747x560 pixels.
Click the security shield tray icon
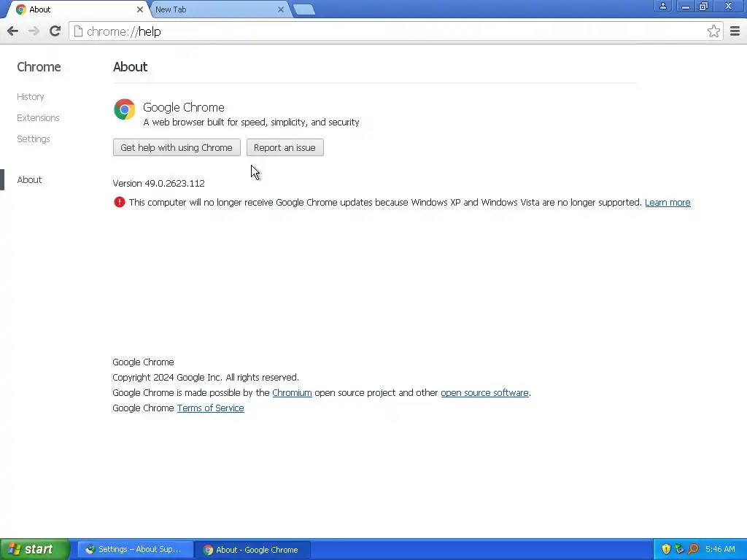click(x=666, y=550)
